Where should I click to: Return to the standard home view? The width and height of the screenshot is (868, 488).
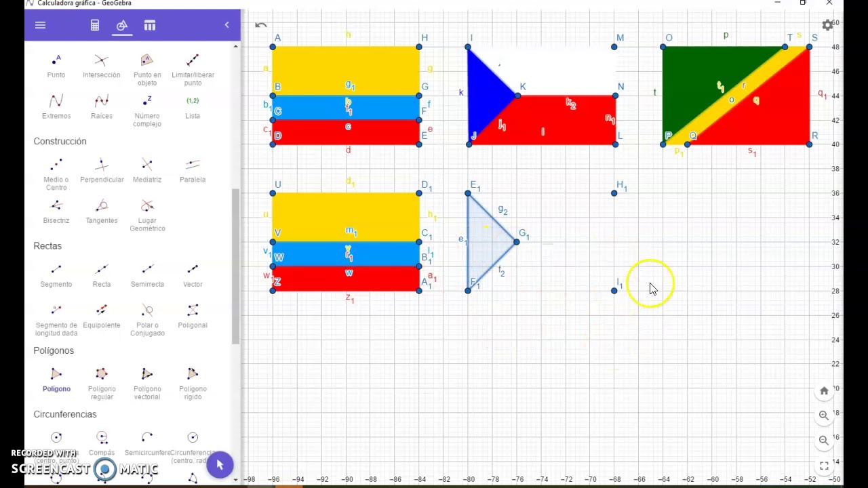pyautogui.click(x=824, y=391)
